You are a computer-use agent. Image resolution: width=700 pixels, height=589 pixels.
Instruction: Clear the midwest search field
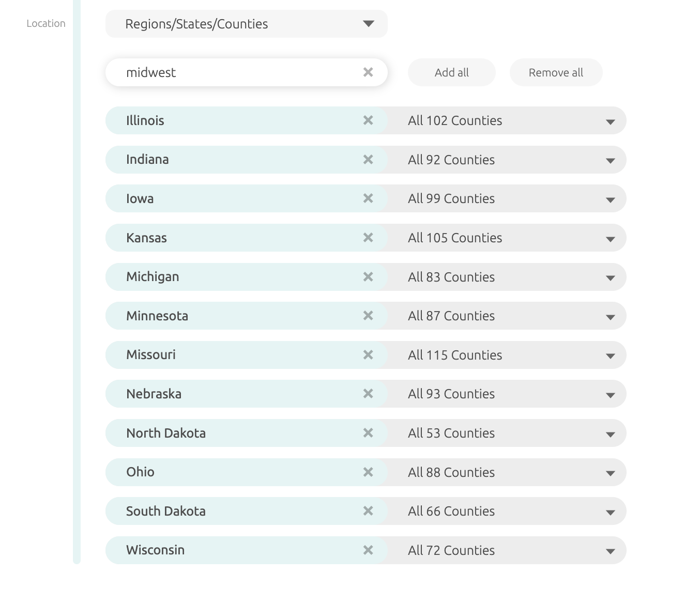click(368, 72)
